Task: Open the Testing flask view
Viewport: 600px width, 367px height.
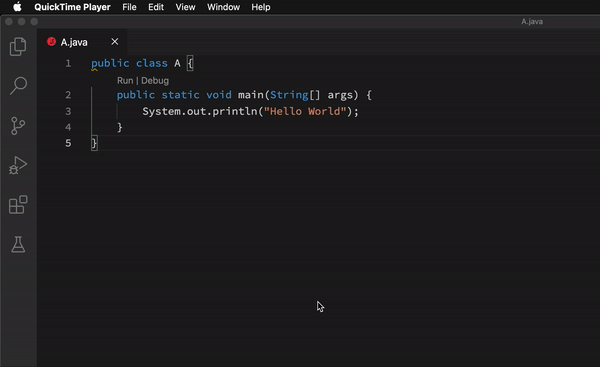Action: click(18, 244)
